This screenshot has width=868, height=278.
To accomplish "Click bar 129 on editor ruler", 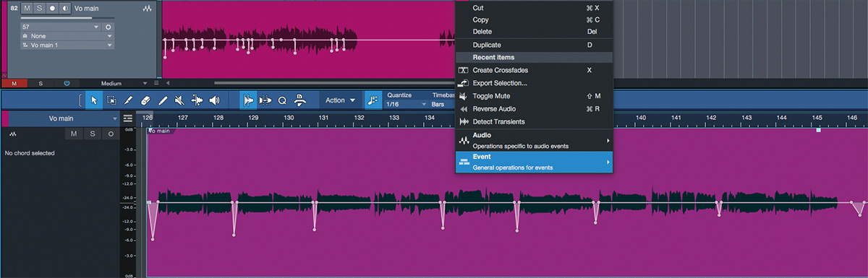I will [x=253, y=117].
